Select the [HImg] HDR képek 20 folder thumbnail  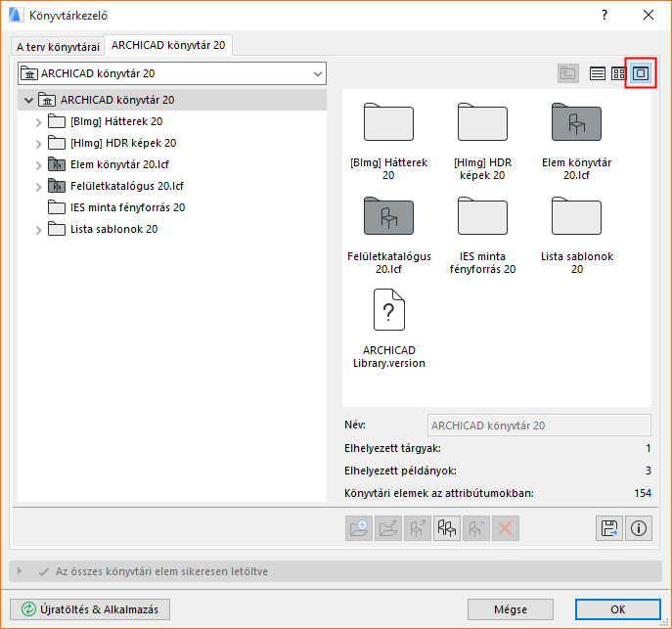coord(482,122)
